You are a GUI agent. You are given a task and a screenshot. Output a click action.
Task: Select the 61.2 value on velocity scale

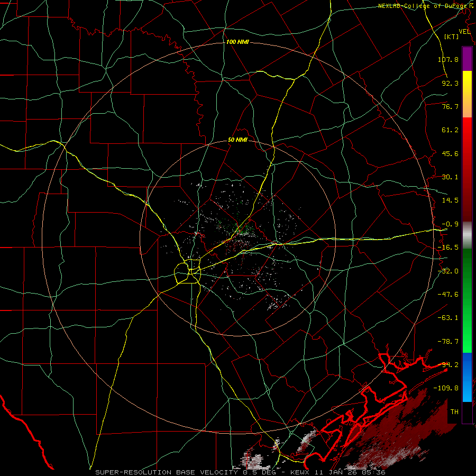450,130
